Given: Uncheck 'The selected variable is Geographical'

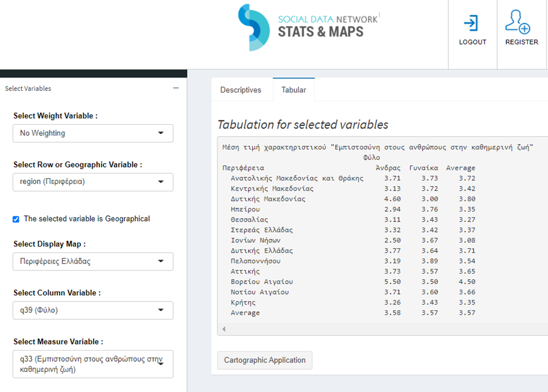Looking at the screenshot, I should pyautogui.click(x=16, y=220).
